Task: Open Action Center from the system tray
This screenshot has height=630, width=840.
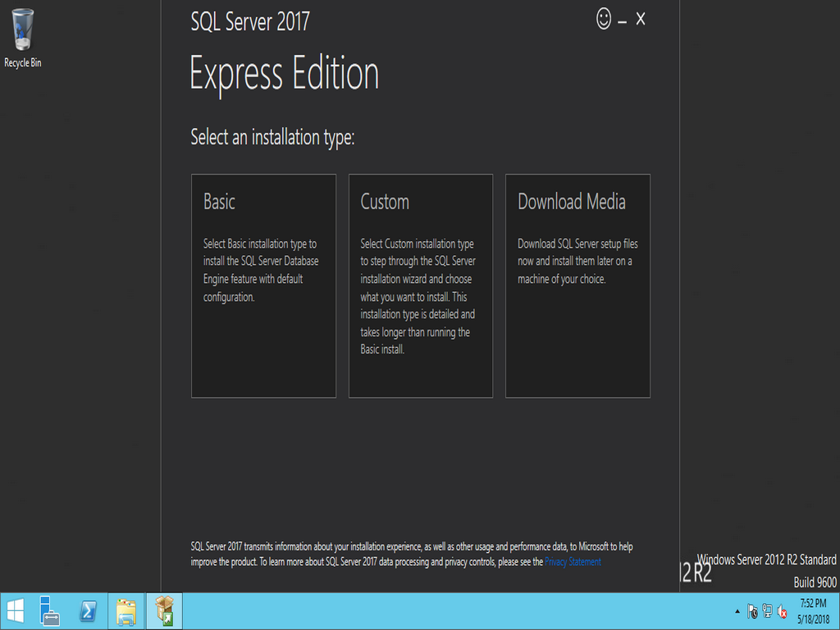Action: click(751, 611)
